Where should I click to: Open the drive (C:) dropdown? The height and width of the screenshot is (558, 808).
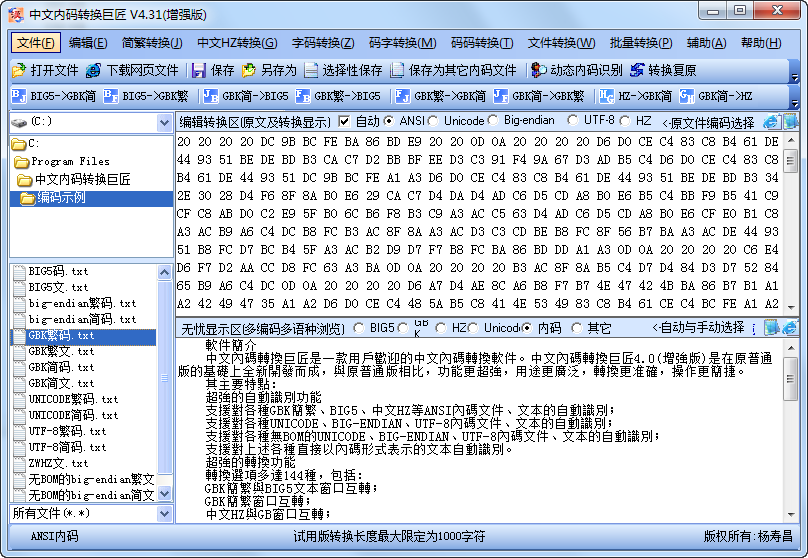pyautogui.click(x=164, y=123)
